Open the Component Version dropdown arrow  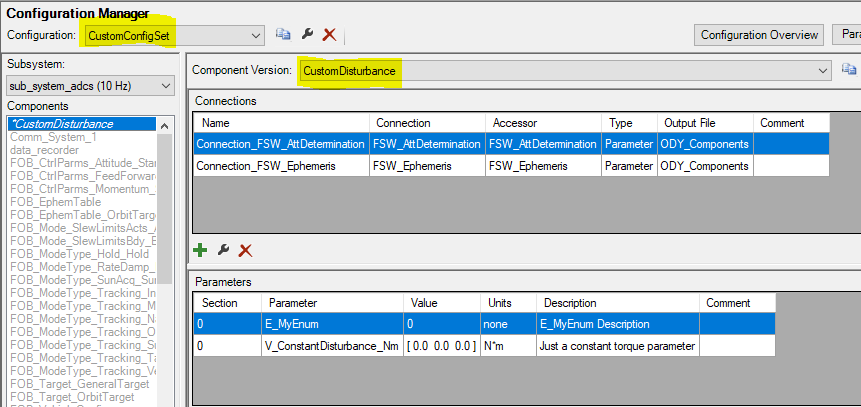pos(824,71)
